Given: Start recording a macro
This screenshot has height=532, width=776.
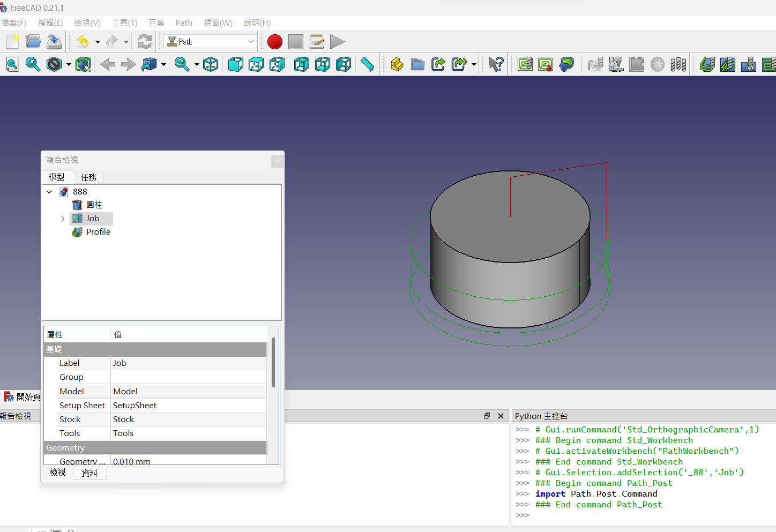Looking at the screenshot, I should (x=274, y=41).
